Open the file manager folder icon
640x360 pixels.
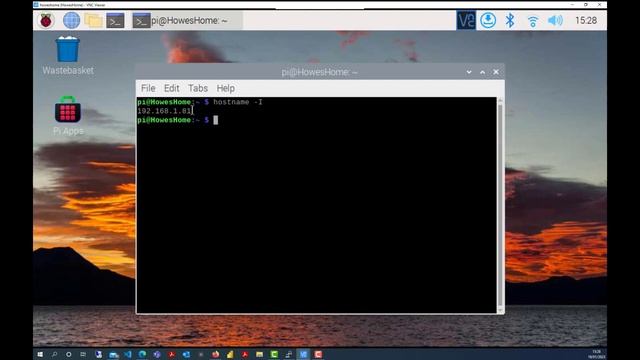pyautogui.click(x=93, y=20)
